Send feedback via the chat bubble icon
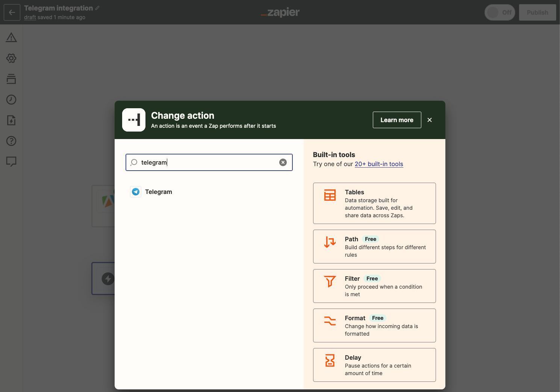 11,162
